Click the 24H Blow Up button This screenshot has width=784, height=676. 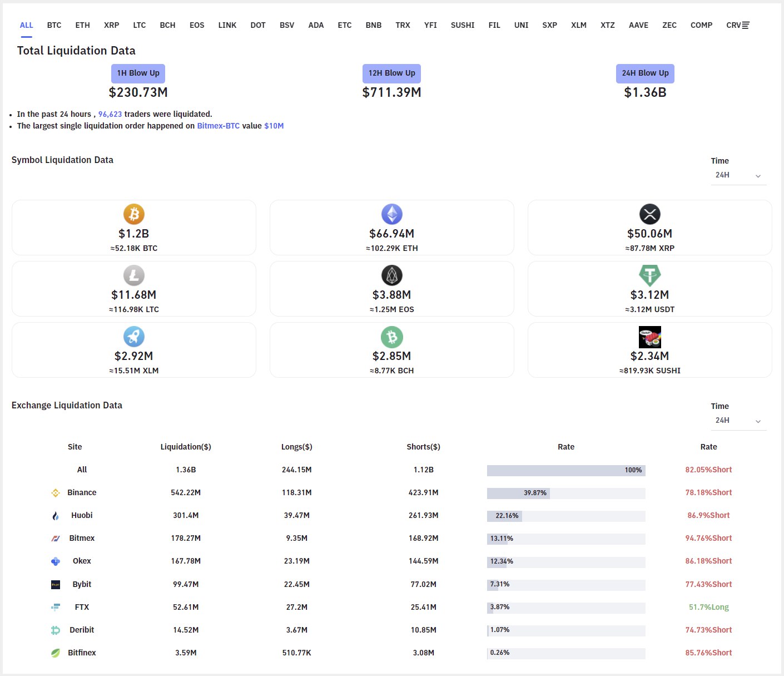[646, 73]
